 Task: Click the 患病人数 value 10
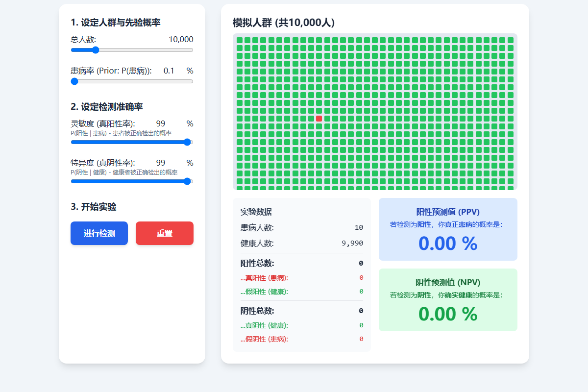point(359,228)
